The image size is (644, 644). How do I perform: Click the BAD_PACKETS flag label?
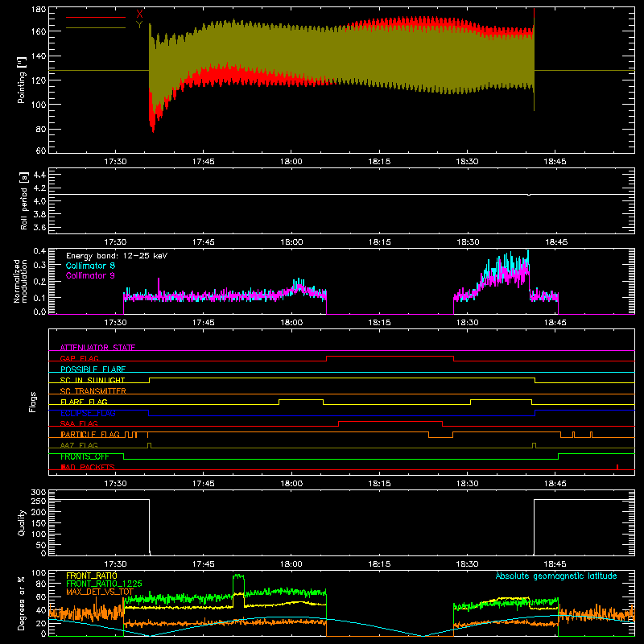pos(88,467)
